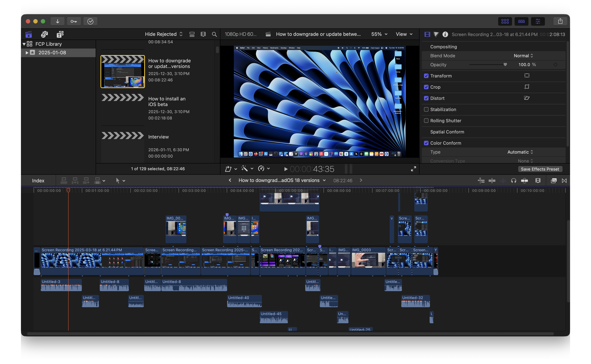The image size is (591, 364).
Task: Enable the Rolling Shutter checkbox
Action: pyautogui.click(x=426, y=121)
